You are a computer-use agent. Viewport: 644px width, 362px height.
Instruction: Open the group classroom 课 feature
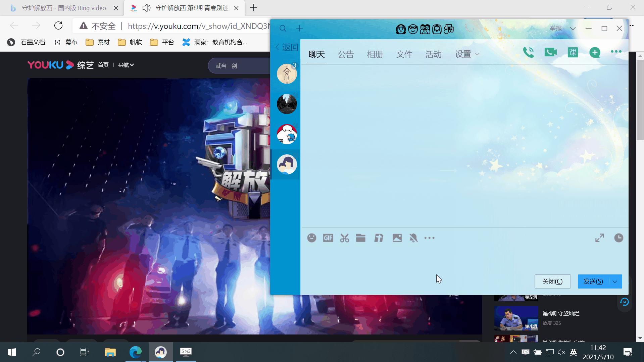573,52
